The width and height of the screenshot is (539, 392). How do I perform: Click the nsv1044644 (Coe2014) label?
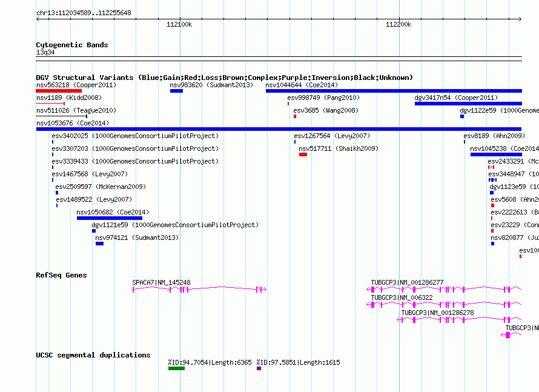pyautogui.click(x=302, y=85)
